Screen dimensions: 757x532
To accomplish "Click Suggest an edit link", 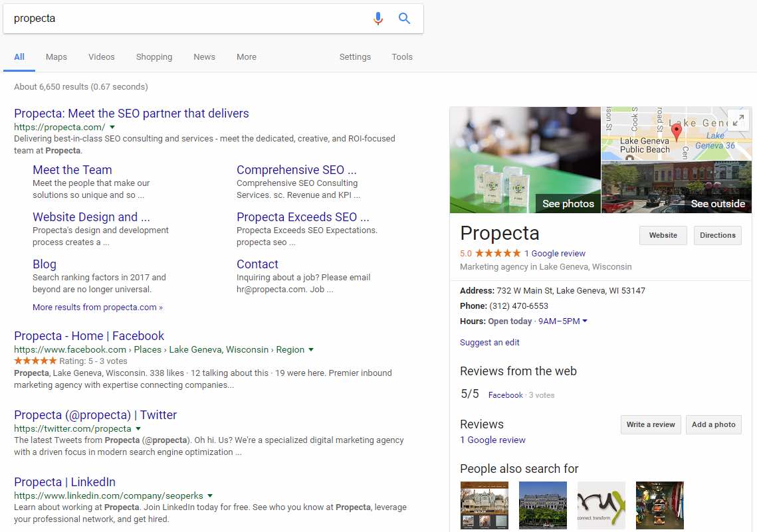I will point(490,343).
